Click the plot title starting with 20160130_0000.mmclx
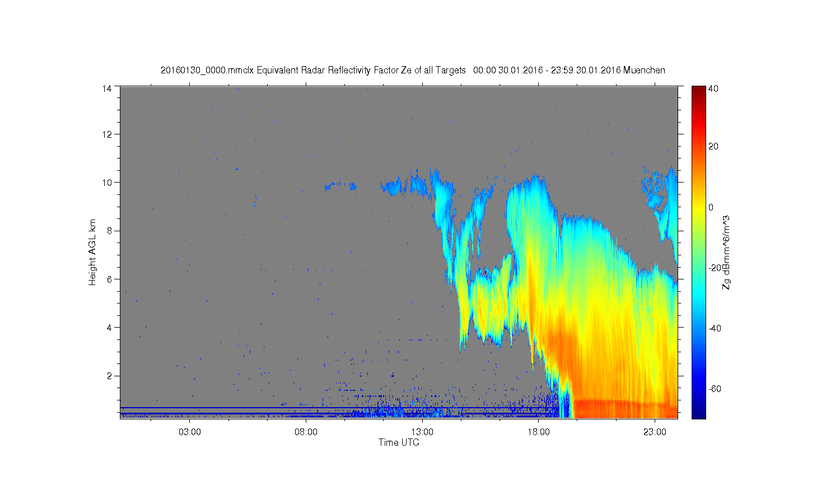Viewport: 840px width, 504px height. (413, 70)
